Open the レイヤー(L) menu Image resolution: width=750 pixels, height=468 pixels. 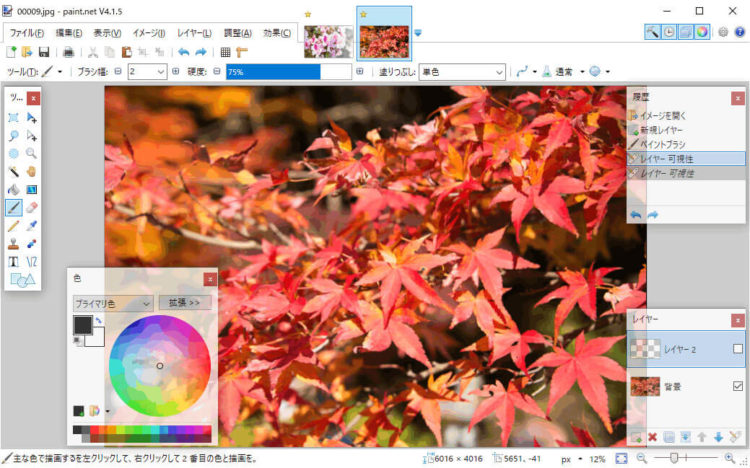click(x=201, y=33)
